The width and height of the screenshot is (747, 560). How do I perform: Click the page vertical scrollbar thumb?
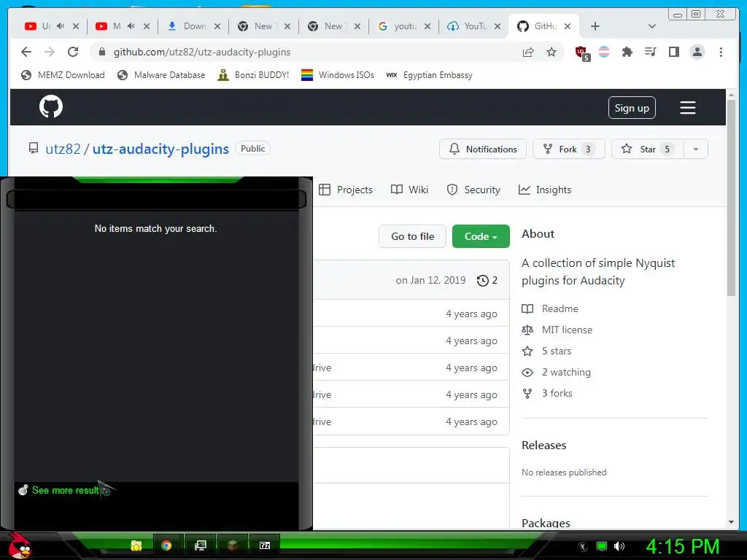pos(731,198)
